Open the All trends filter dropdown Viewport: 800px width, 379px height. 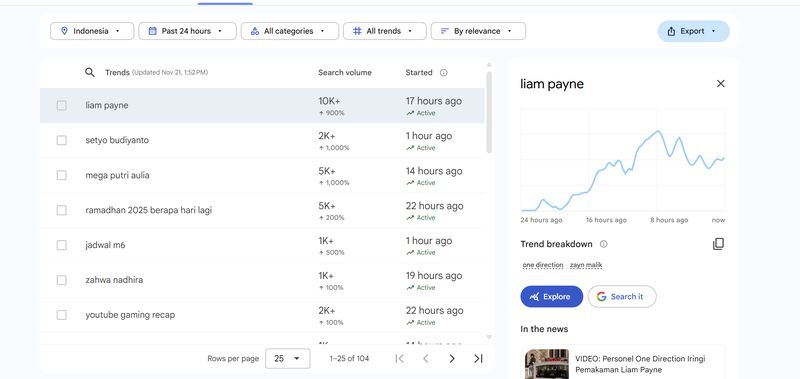385,31
